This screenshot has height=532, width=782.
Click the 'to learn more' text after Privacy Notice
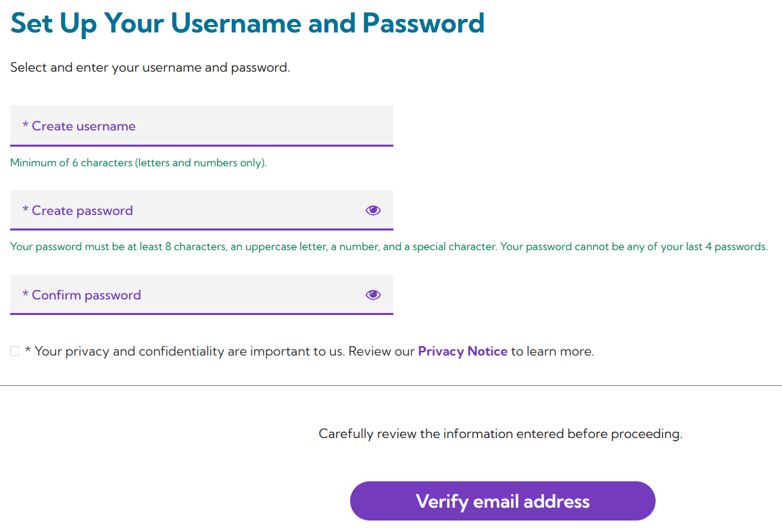coord(552,352)
